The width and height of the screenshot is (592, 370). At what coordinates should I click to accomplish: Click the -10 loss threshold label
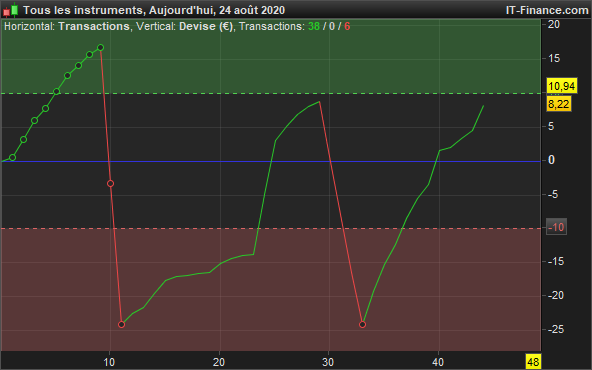click(556, 227)
